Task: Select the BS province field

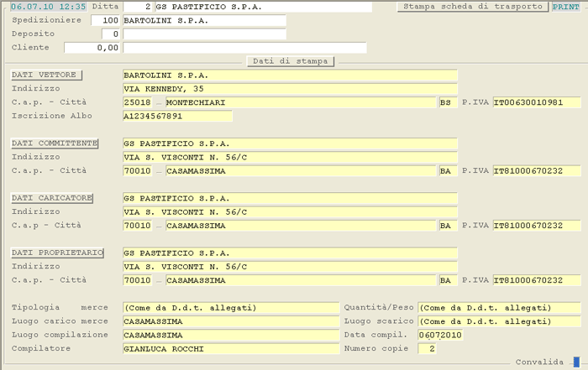Action: click(x=448, y=102)
